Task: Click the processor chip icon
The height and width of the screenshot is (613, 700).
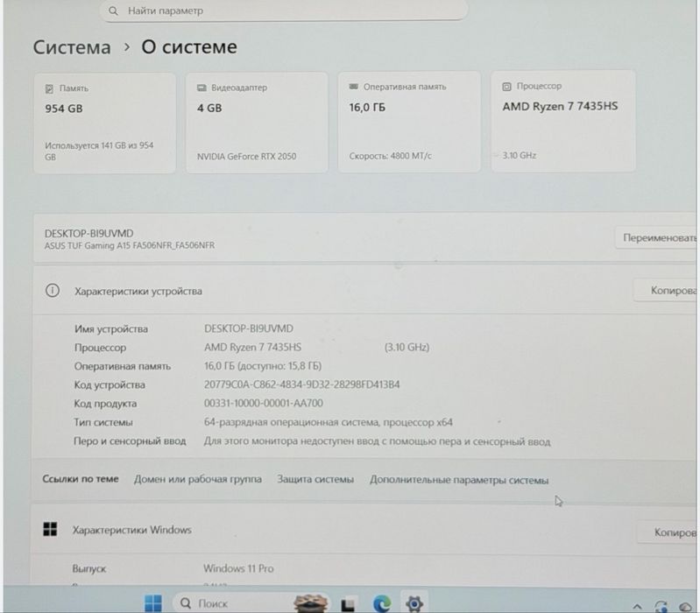Action: [x=506, y=87]
